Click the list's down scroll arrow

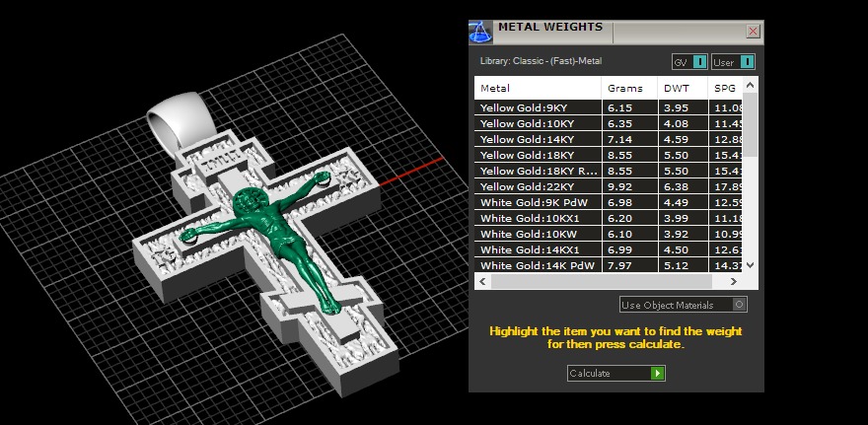tap(750, 265)
